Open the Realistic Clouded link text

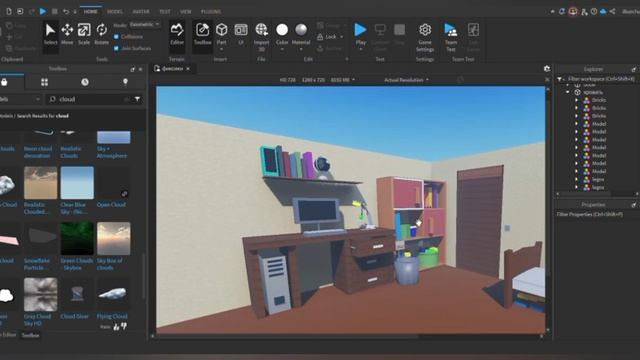37,208
